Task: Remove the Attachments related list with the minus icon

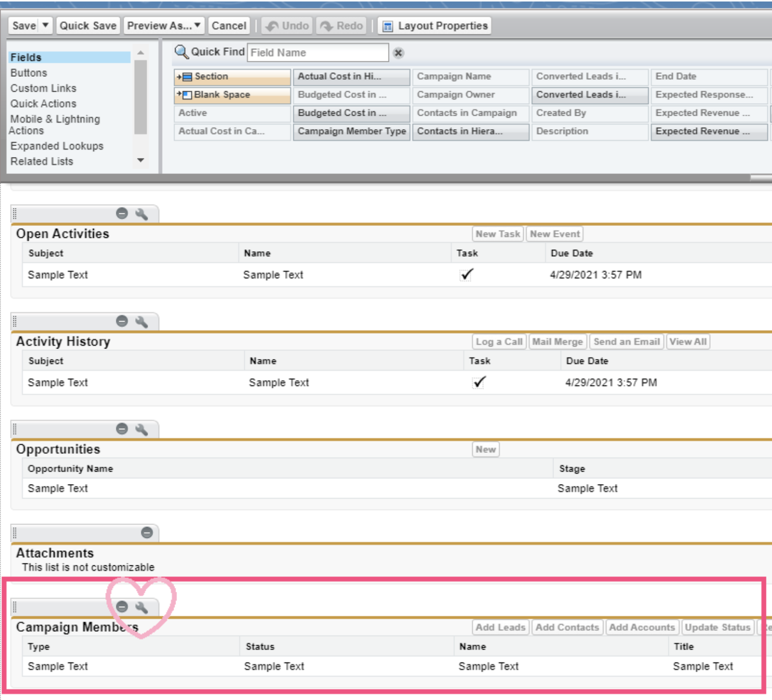Action: (x=147, y=532)
